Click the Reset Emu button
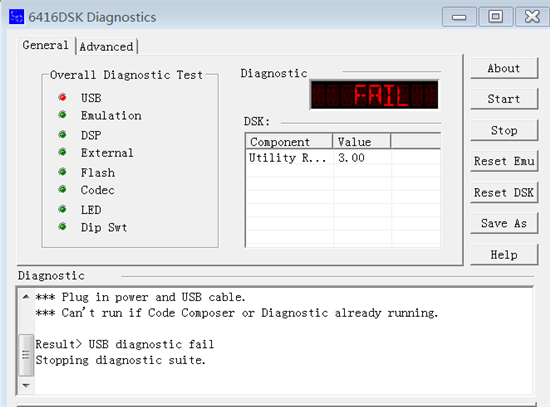Screen dimensions: 550x407 coord(504,161)
